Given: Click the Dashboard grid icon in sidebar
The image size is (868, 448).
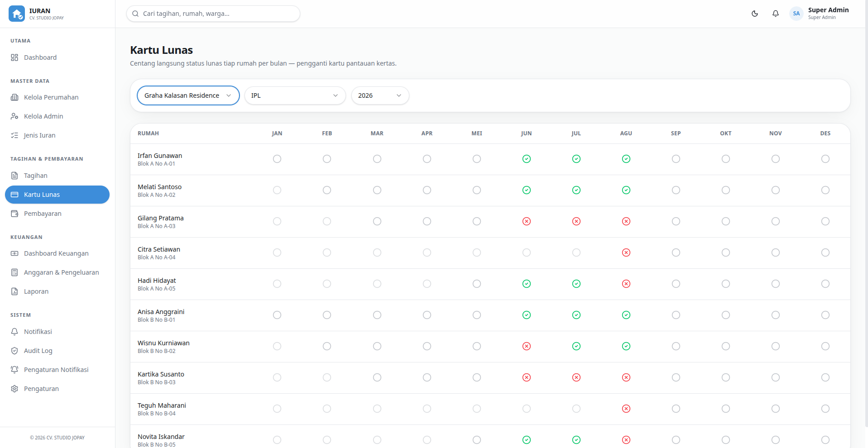Looking at the screenshot, I should click(14, 57).
